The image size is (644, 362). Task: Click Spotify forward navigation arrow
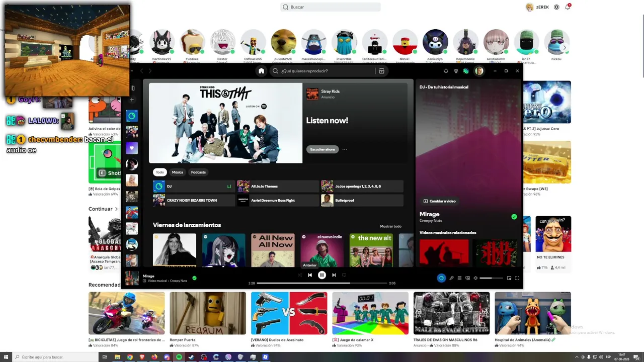click(150, 71)
